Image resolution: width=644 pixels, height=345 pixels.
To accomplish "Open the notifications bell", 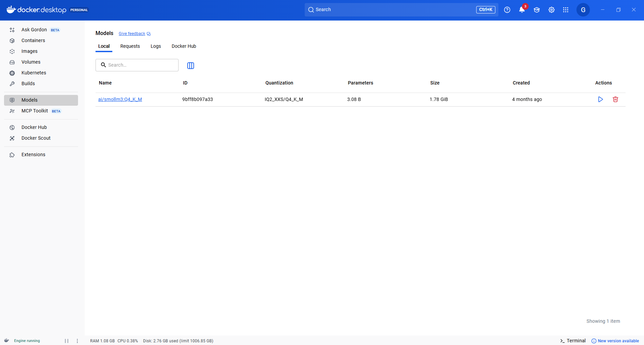I will point(522,10).
